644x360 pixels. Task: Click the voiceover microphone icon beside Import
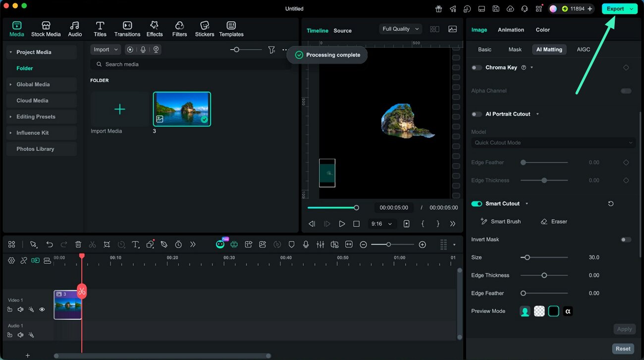coord(143,50)
